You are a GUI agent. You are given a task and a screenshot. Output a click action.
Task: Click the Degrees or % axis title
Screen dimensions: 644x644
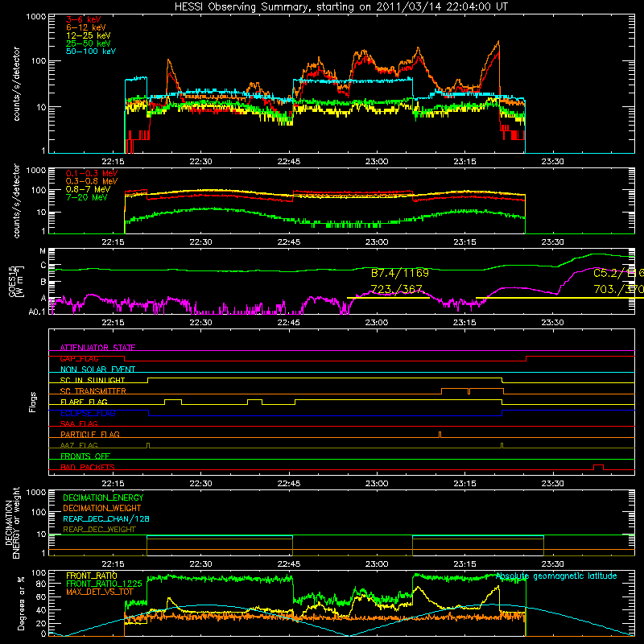pyautogui.click(x=22, y=603)
